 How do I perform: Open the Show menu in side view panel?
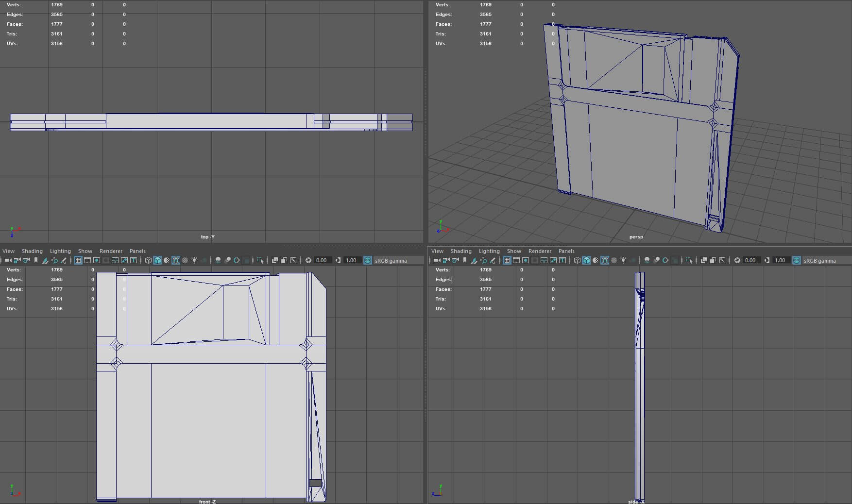click(x=514, y=251)
